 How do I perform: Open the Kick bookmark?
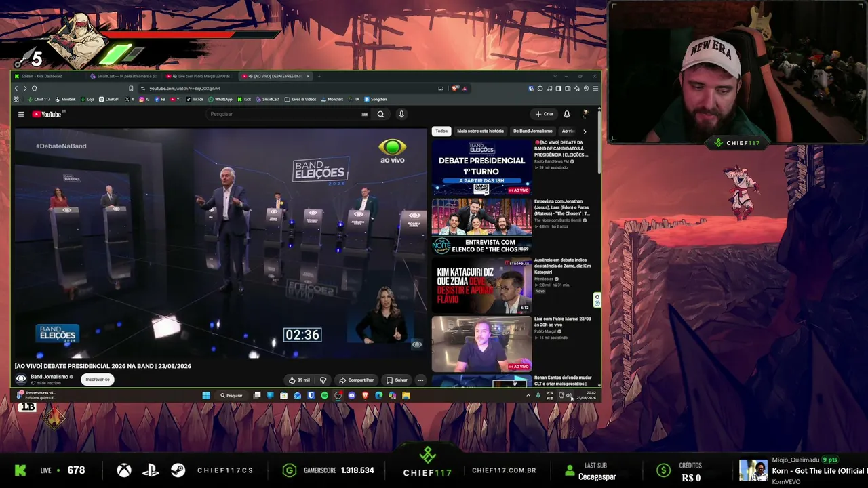pyautogui.click(x=244, y=99)
